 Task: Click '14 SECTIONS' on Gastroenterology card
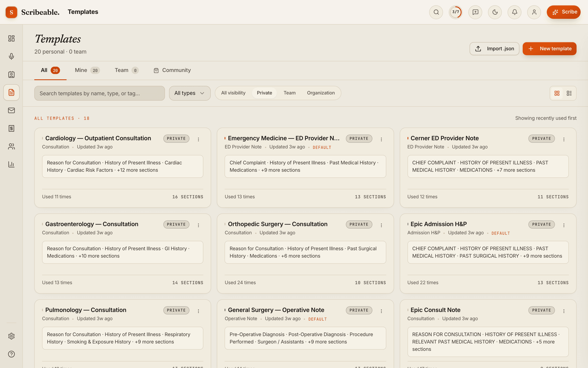click(188, 283)
